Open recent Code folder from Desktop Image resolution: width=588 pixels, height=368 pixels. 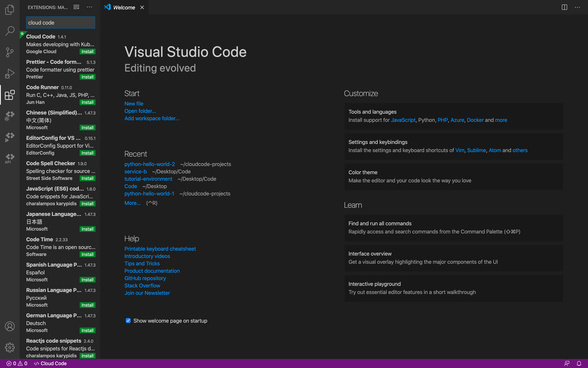(x=131, y=186)
